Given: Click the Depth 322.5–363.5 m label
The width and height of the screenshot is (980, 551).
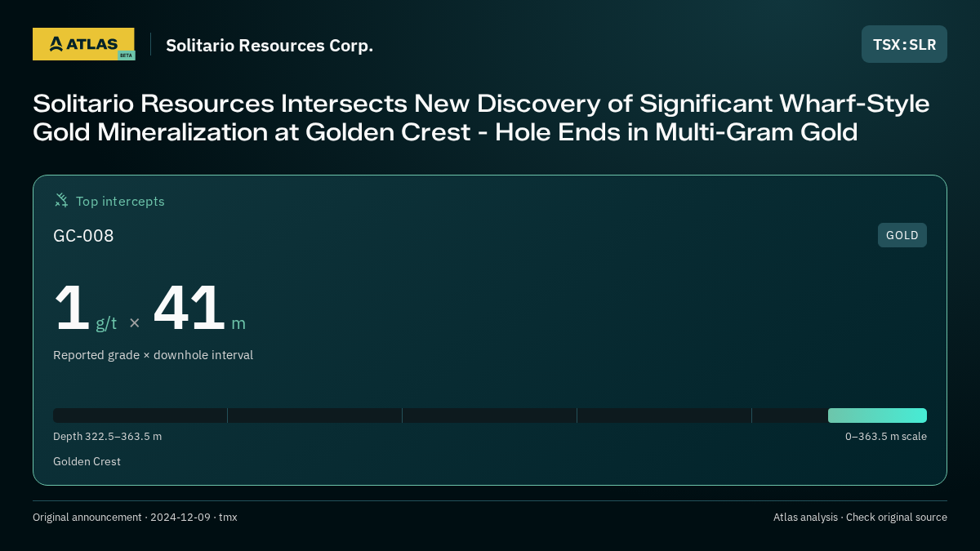Looking at the screenshot, I should 107,437.
